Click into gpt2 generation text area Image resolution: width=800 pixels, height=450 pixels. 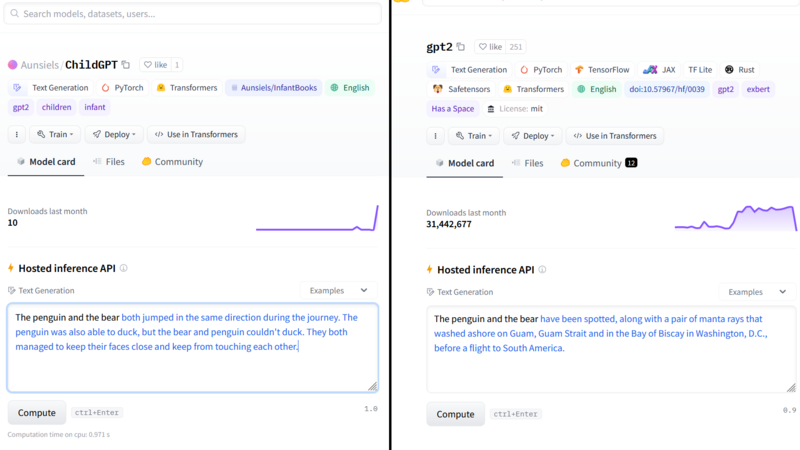[x=611, y=349]
